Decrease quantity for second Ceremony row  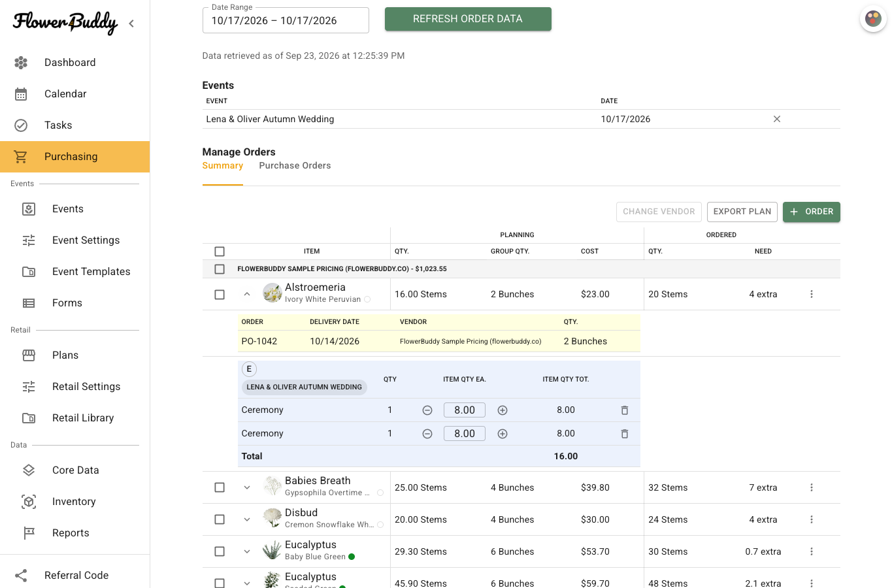427,434
